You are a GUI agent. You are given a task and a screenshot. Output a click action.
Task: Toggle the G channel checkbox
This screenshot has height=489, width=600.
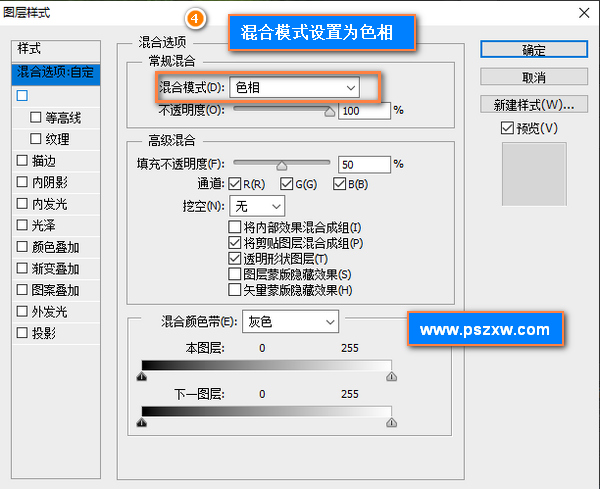287,184
